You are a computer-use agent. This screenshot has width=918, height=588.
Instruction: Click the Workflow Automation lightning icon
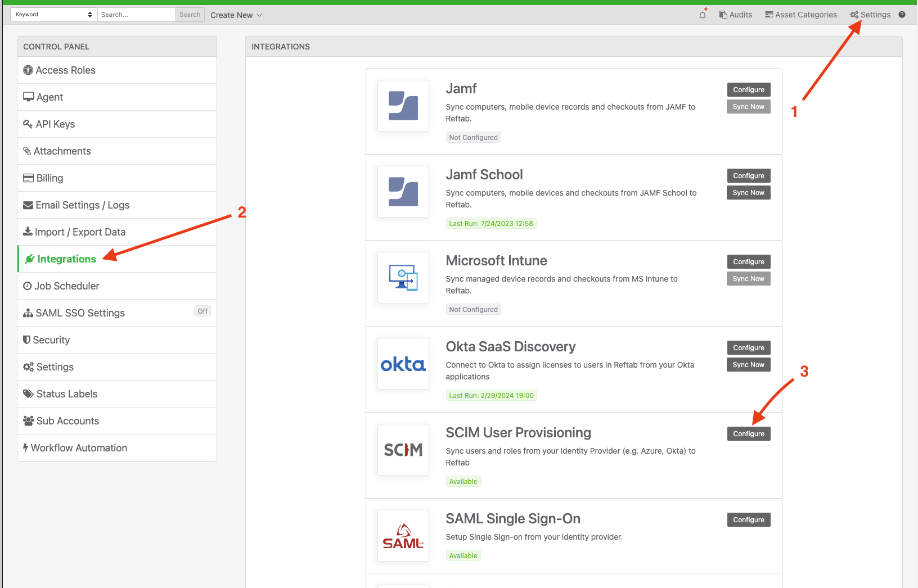25,447
